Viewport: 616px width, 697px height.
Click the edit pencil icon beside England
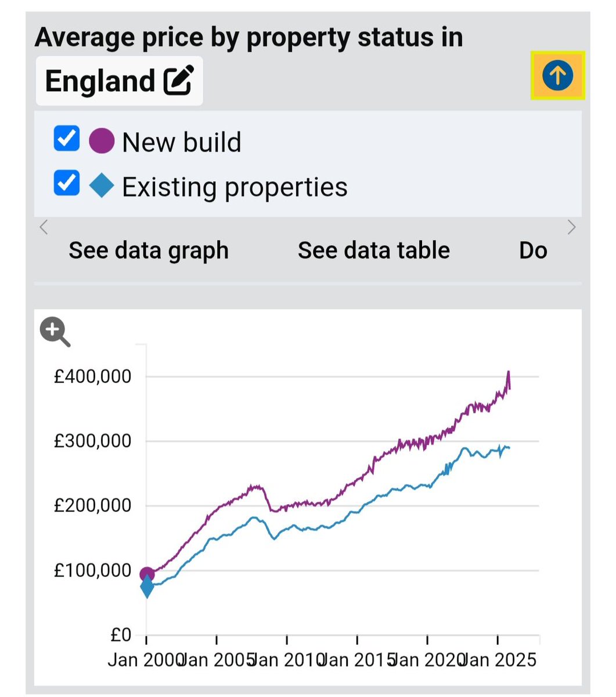[178, 81]
